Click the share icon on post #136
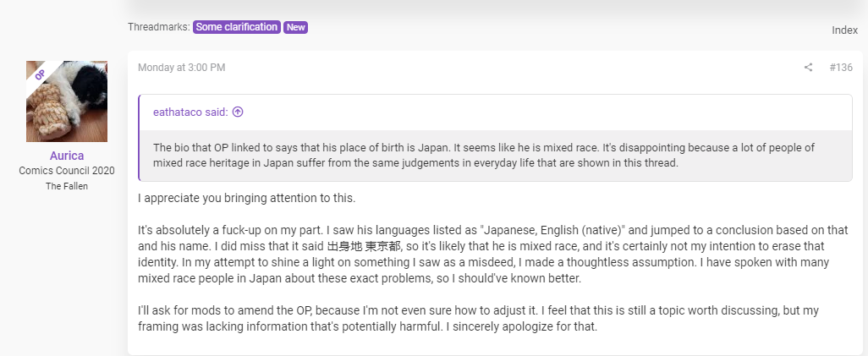Screen dimensions: 868x356 808,68
